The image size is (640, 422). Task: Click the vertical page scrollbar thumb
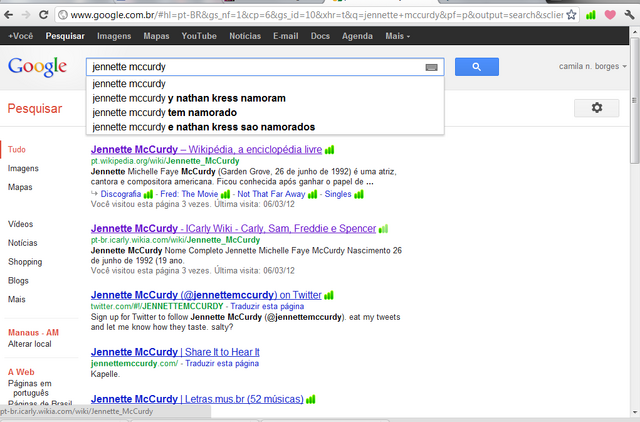point(634,100)
